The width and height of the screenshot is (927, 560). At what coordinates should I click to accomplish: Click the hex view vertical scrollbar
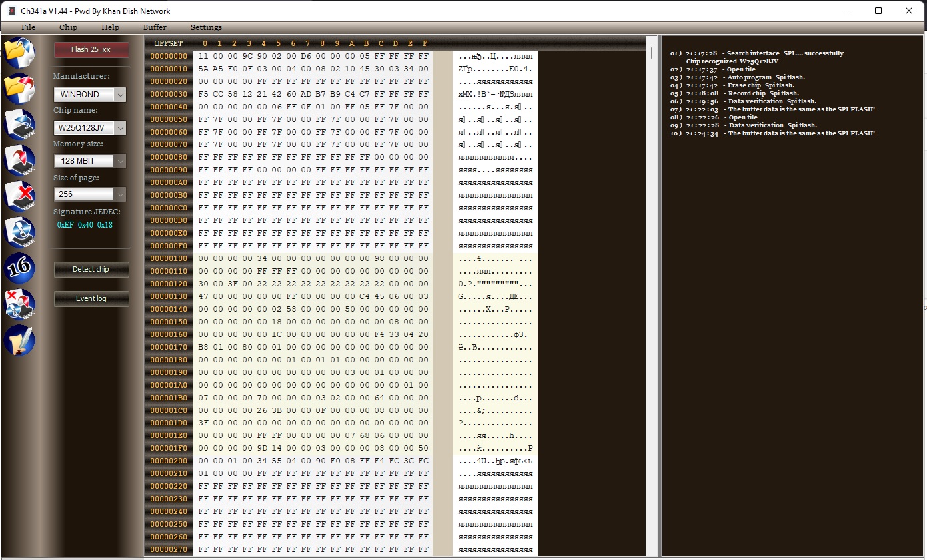[652, 296]
